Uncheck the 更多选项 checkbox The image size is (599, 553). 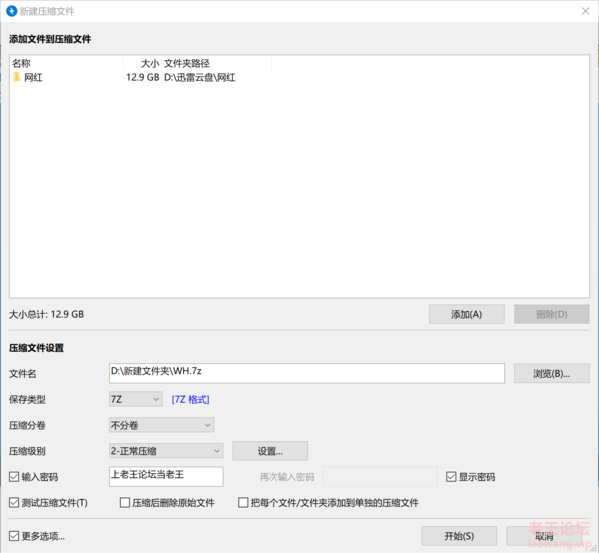pos(14,536)
